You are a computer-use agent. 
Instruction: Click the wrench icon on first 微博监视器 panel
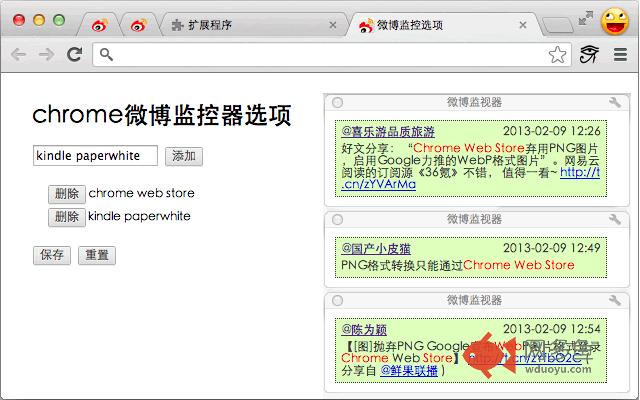pyautogui.click(x=615, y=102)
